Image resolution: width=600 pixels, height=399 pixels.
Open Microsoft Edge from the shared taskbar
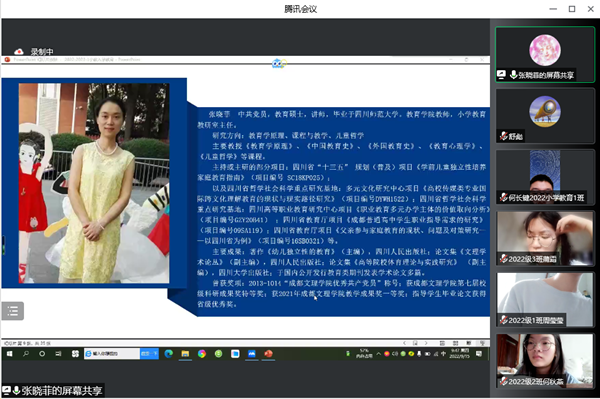tap(169, 354)
